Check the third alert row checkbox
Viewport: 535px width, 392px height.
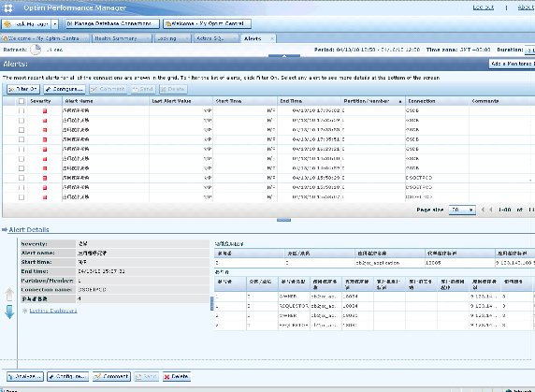coord(22,130)
